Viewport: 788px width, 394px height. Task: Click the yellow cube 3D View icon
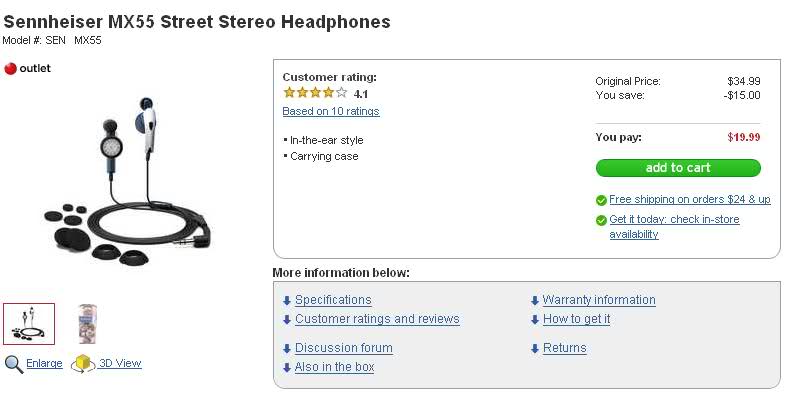pos(83,364)
